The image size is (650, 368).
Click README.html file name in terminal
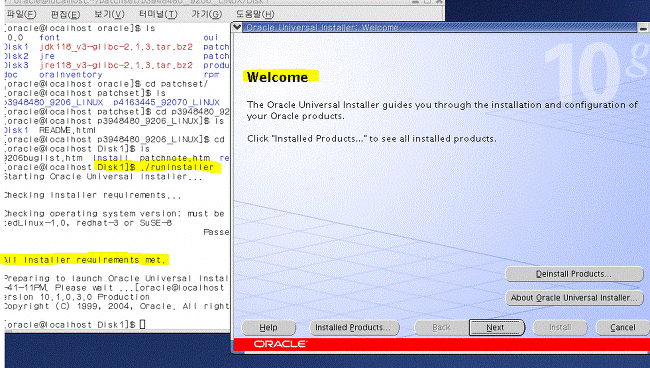(x=68, y=130)
